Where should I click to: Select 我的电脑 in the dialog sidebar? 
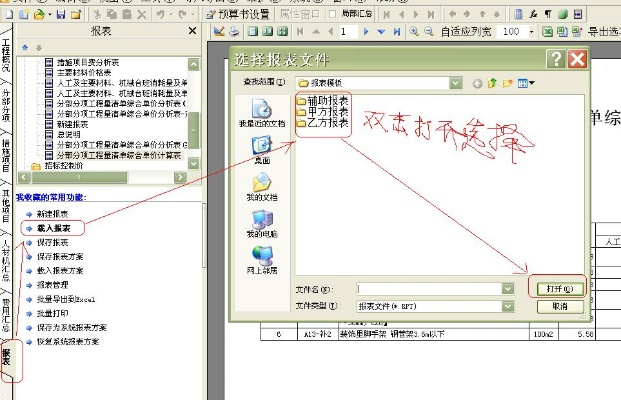(x=262, y=225)
